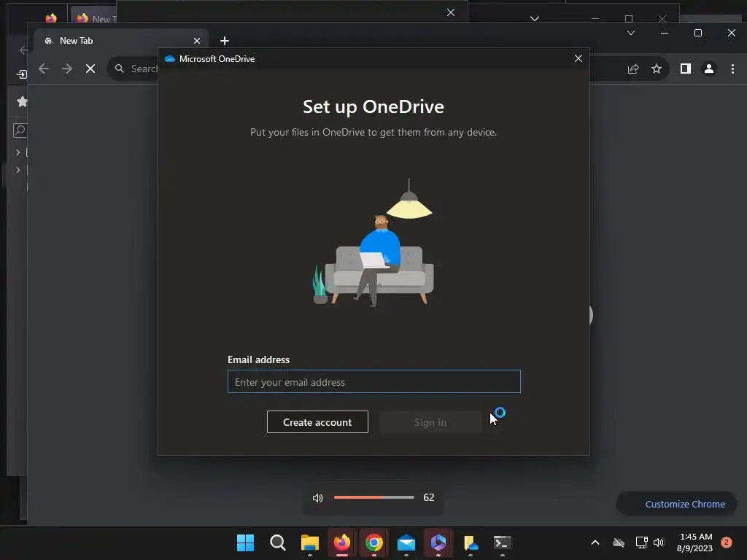Expand the second Firefox sidebar tree item
The height and width of the screenshot is (560, 747).
coord(18,169)
